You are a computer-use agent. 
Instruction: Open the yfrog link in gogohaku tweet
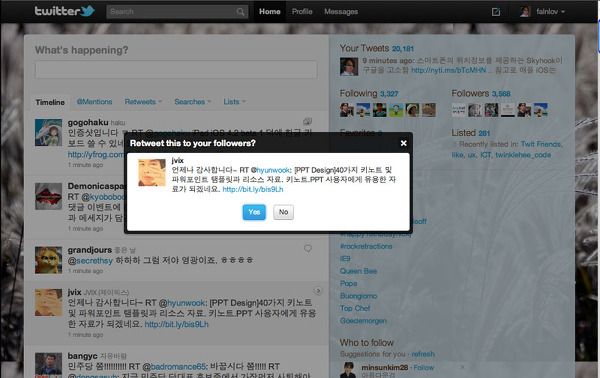(95, 155)
